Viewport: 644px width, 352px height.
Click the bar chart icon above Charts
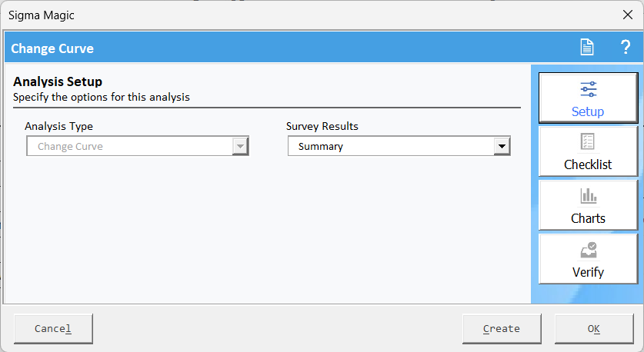click(588, 196)
